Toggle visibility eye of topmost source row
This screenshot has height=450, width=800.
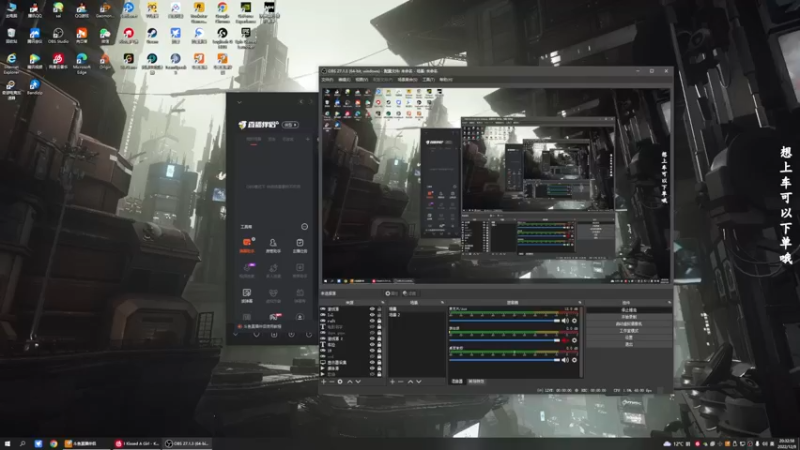pyautogui.click(x=372, y=309)
